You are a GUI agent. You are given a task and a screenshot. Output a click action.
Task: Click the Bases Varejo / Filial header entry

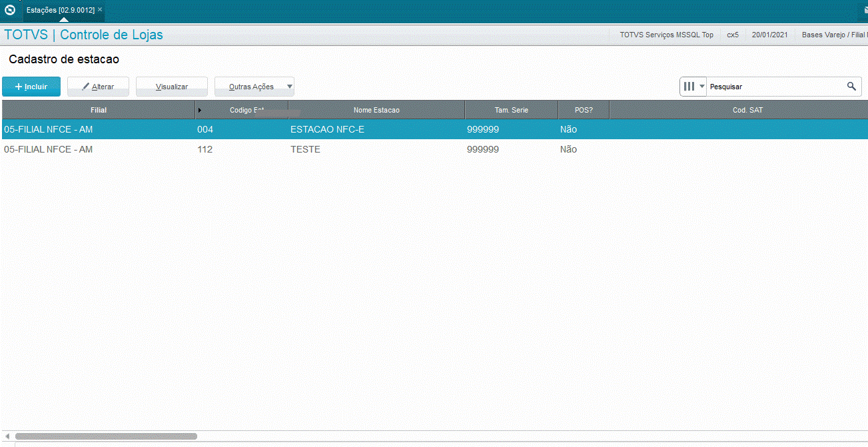(835, 35)
